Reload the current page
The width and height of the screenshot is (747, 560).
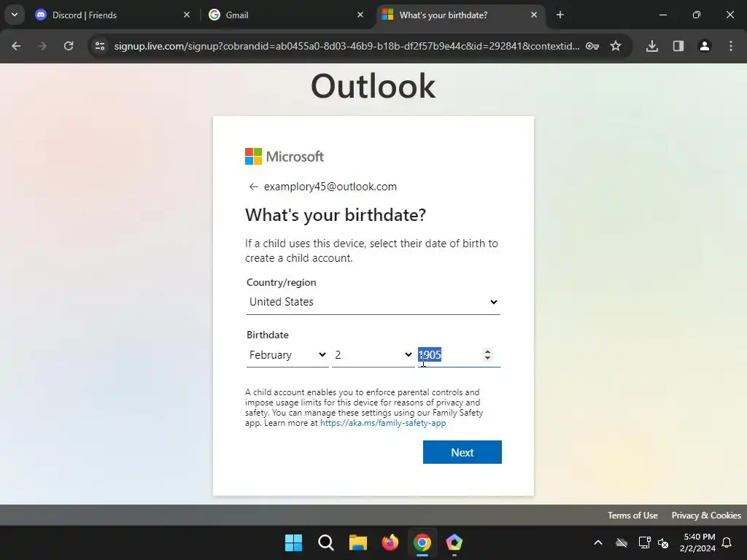tap(69, 46)
